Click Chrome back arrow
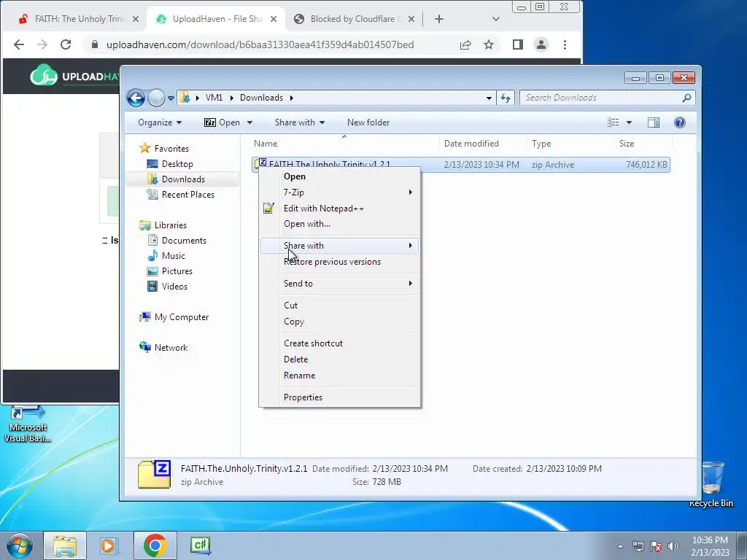The height and width of the screenshot is (560, 747). (18, 44)
